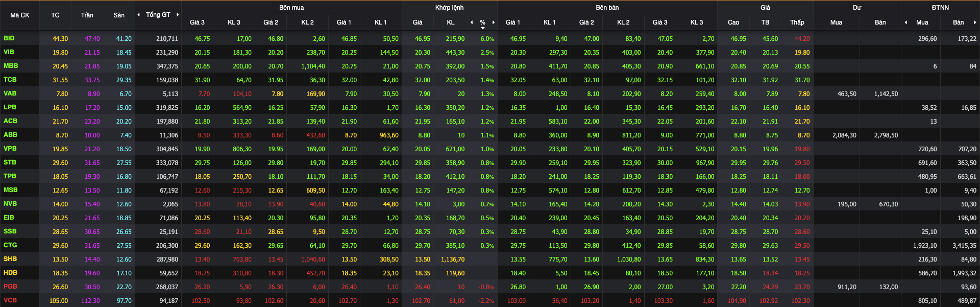Open the VCB stock symbol

tap(10, 300)
